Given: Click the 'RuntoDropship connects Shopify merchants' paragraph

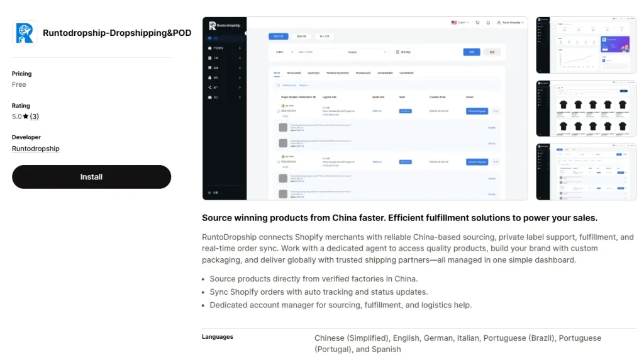Looking at the screenshot, I should point(418,248).
